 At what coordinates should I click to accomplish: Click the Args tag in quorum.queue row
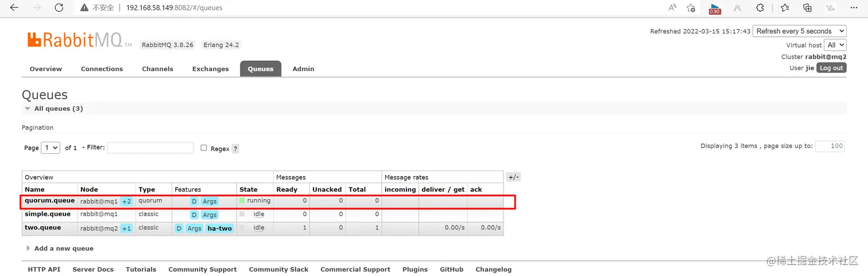[210, 201]
